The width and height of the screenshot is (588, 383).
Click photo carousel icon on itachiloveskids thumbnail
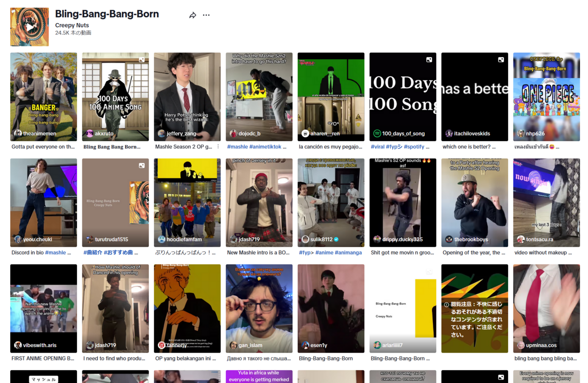coord(501,60)
